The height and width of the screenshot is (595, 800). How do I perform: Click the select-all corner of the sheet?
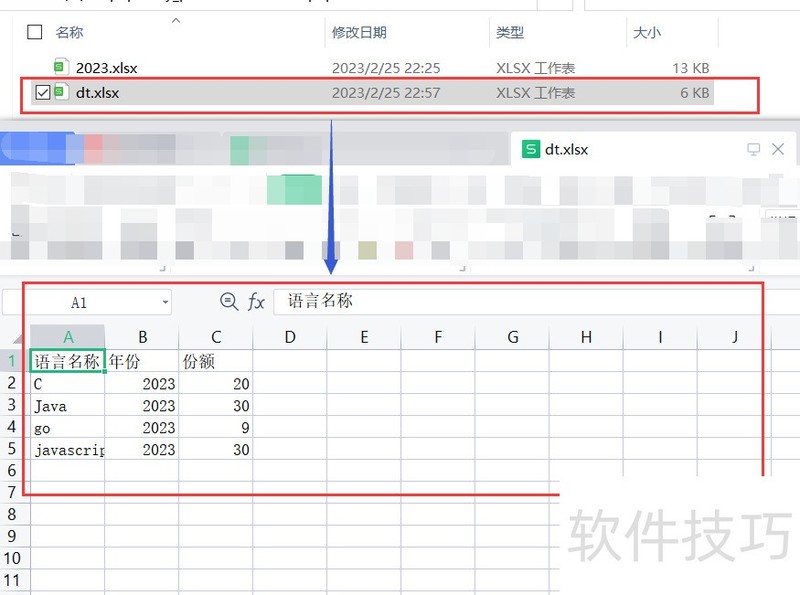coord(15,337)
